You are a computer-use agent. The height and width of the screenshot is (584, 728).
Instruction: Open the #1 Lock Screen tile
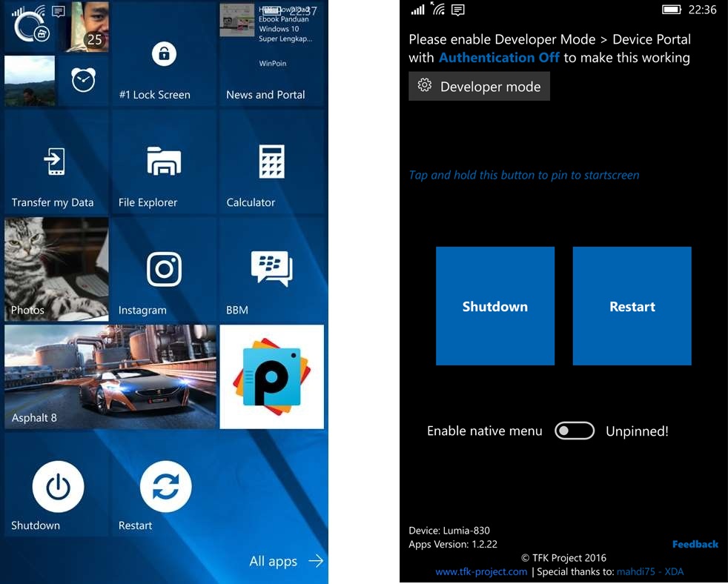(x=164, y=53)
